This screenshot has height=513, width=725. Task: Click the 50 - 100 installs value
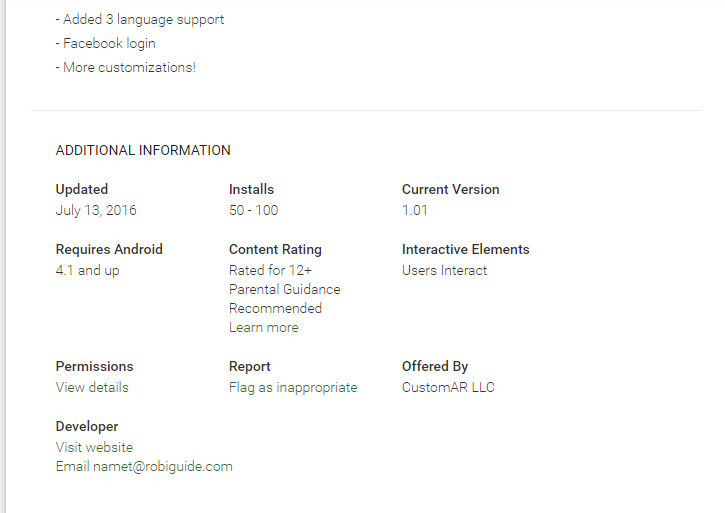pyautogui.click(x=253, y=210)
